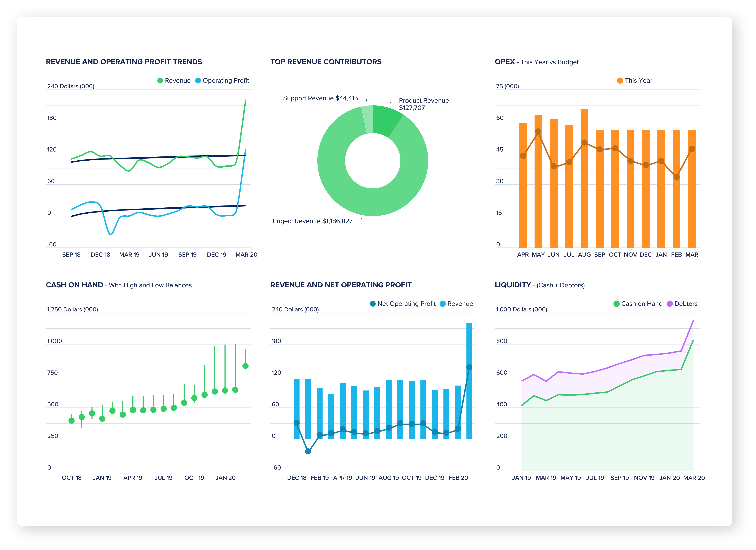This screenshot has width=756, height=550.
Task: Select the MAY budget line marker
Action: [538, 132]
